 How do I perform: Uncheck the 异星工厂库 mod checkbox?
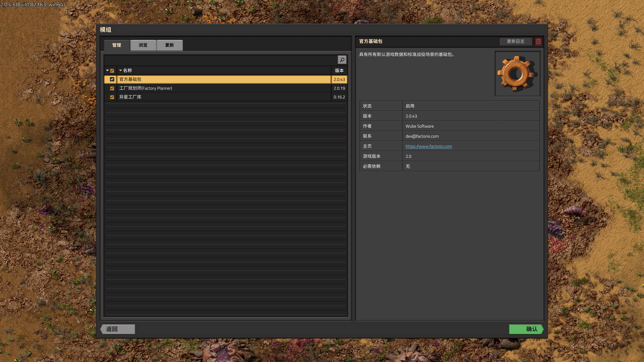coord(112,97)
